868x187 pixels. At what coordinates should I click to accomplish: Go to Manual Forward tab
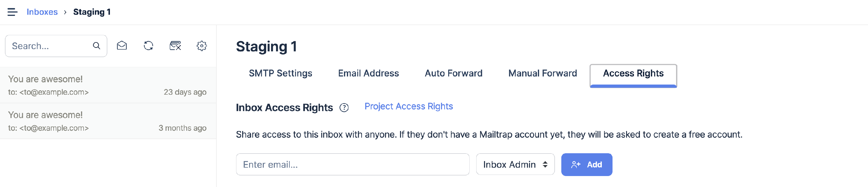(542, 73)
